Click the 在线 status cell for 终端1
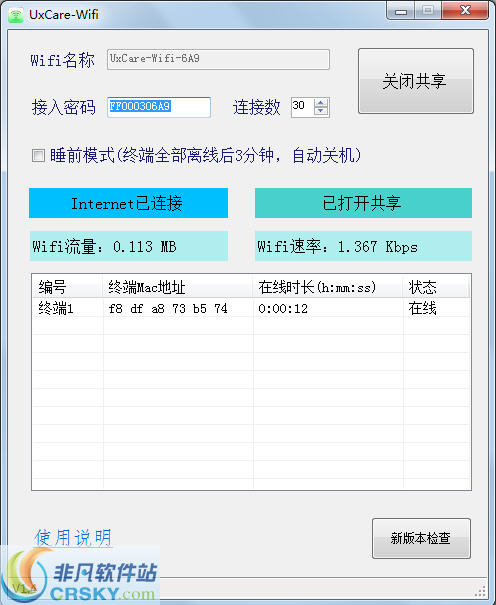The height and width of the screenshot is (605, 496). [422, 308]
